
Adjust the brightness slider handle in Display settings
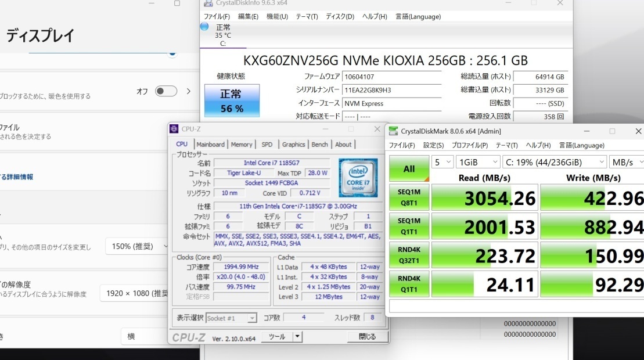pos(172,53)
